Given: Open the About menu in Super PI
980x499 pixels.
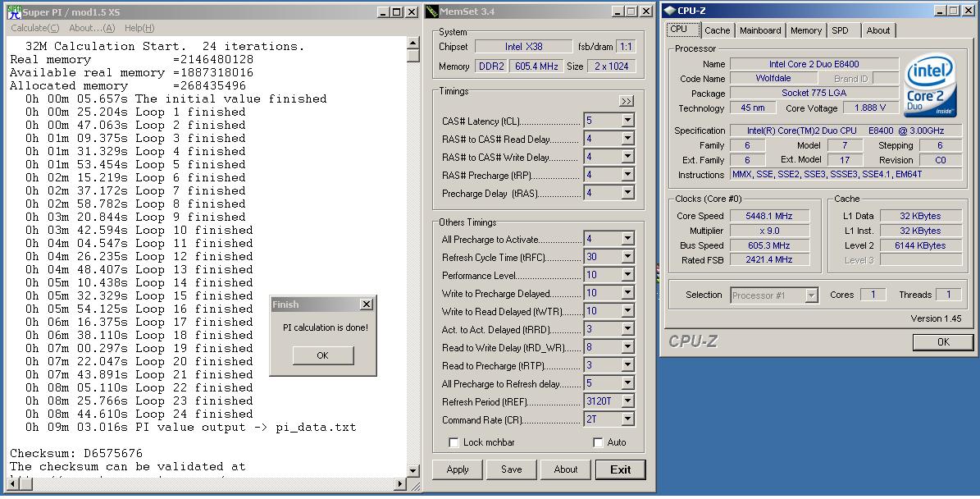Looking at the screenshot, I should [x=92, y=28].
